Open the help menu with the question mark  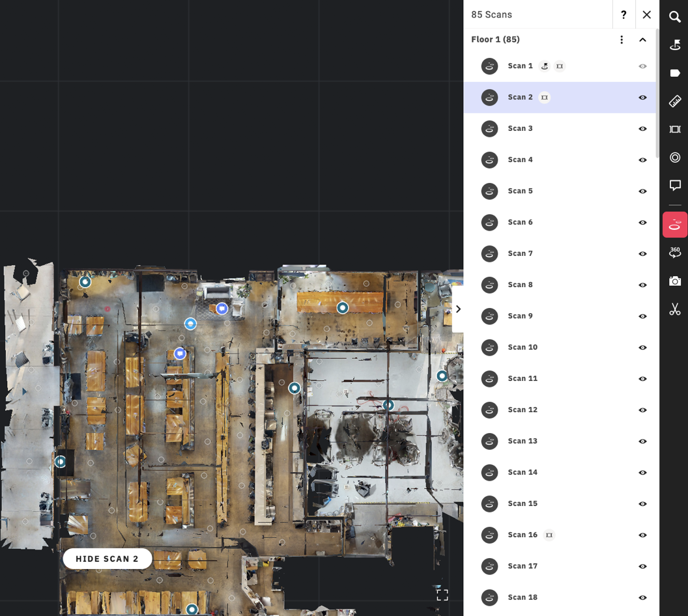(x=623, y=14)
